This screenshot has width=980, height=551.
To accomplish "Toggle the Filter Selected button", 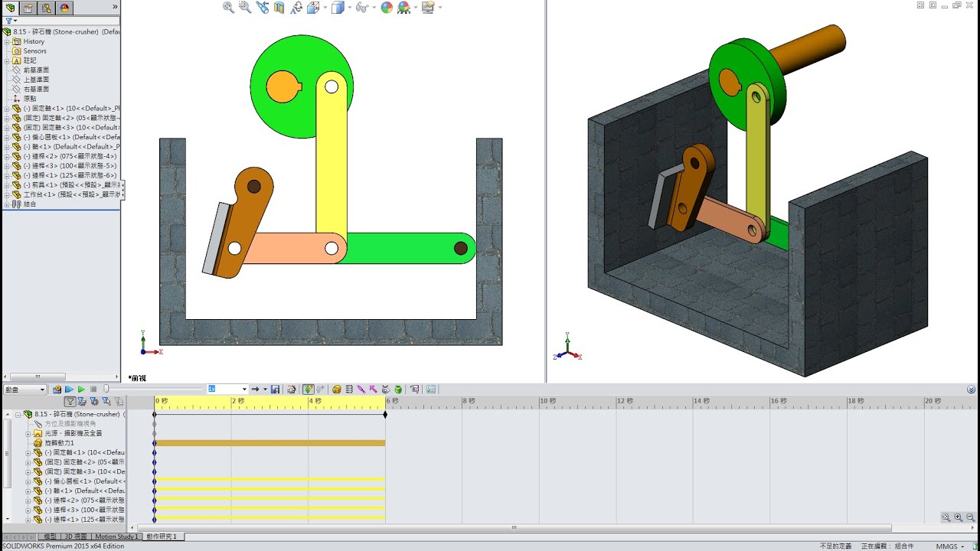I will pyautogui.click(x=106, y=401).
